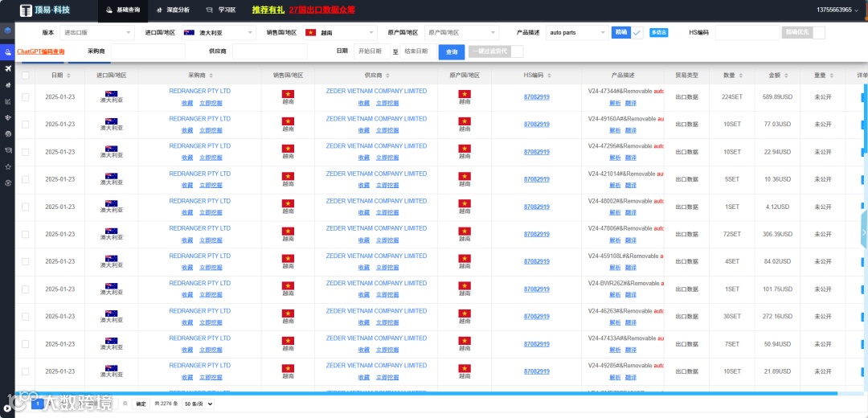Open the 50条/页 page size dropdown
868x418 pixels.
click(x=198, y=404)
